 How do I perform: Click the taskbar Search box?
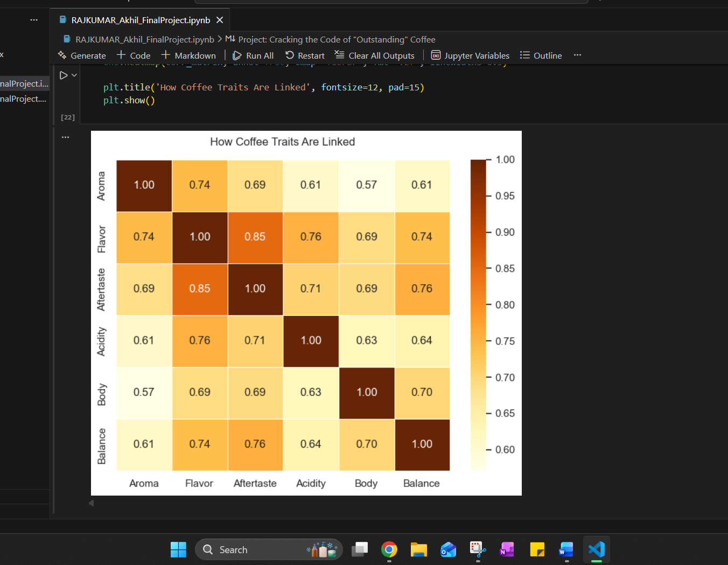click(x=269, y=549)
